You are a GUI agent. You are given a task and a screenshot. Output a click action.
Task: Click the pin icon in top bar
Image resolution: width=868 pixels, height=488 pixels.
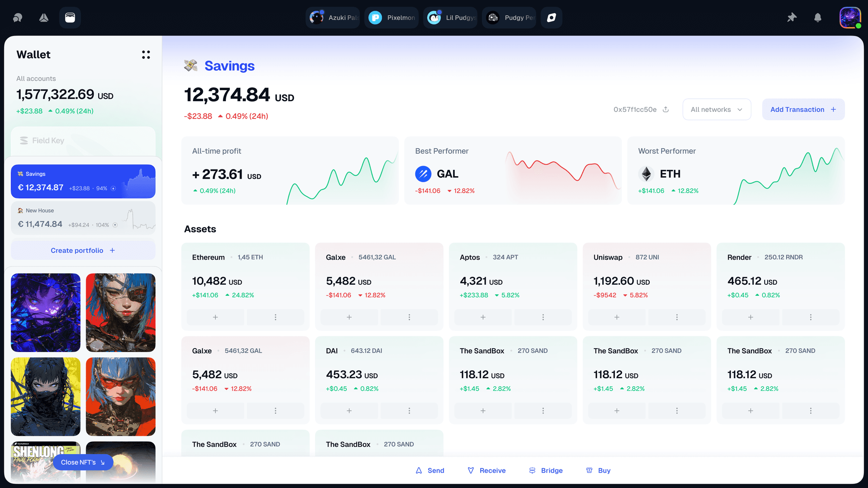792,18
